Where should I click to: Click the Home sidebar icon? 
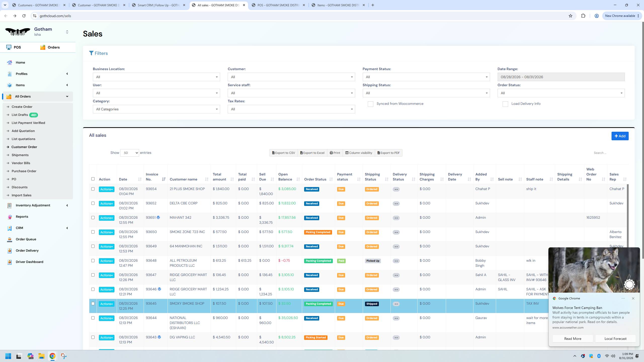tap(10, 63)
